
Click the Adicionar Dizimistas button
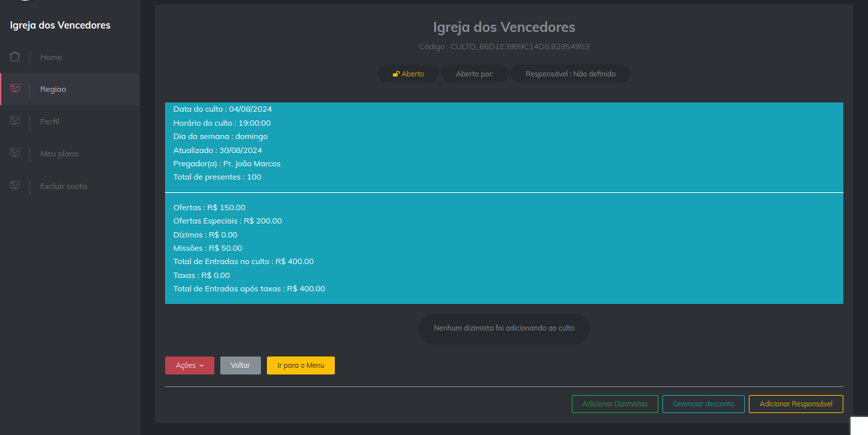pos(614,404)
